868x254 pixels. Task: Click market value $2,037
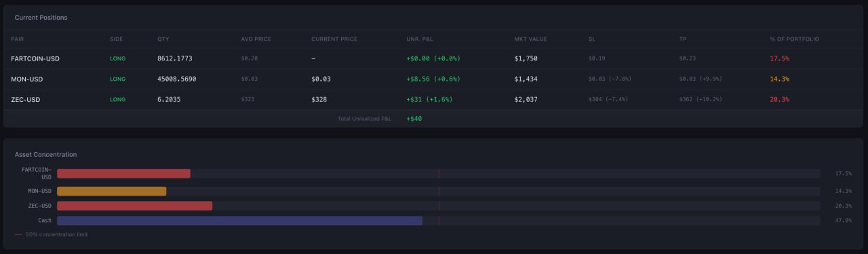tap(526, 100)
